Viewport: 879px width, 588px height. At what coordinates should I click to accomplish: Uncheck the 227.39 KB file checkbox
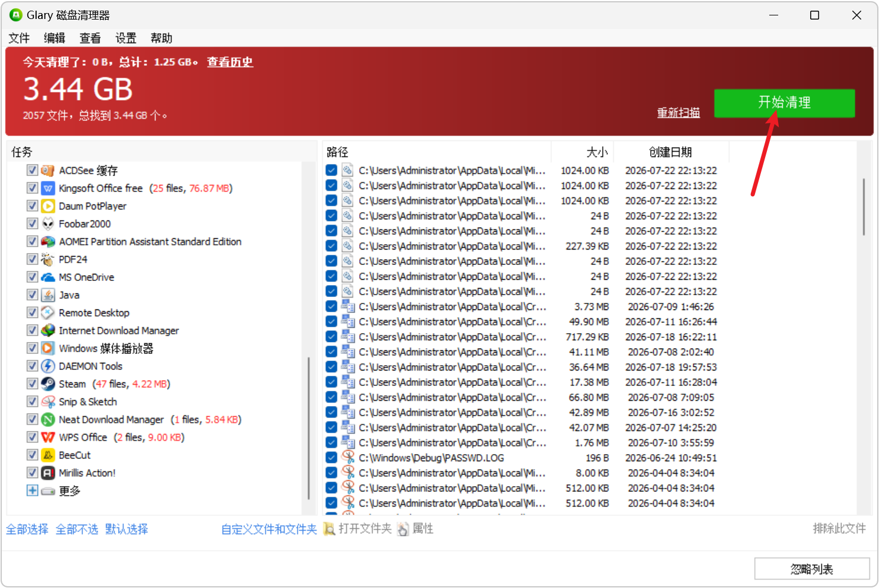[x=332, y=246]
